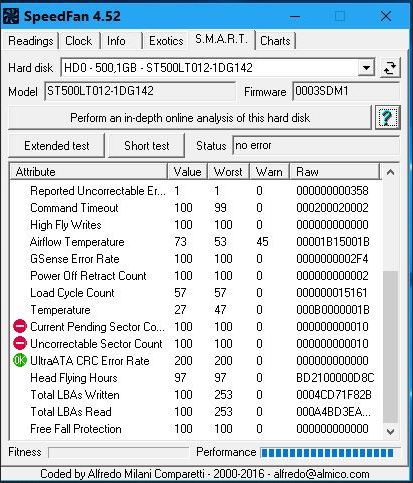Viewport: 413px width, 483px height.
Task: Select UltraATA CRC Error Rate attribute text
Action: 90,361
